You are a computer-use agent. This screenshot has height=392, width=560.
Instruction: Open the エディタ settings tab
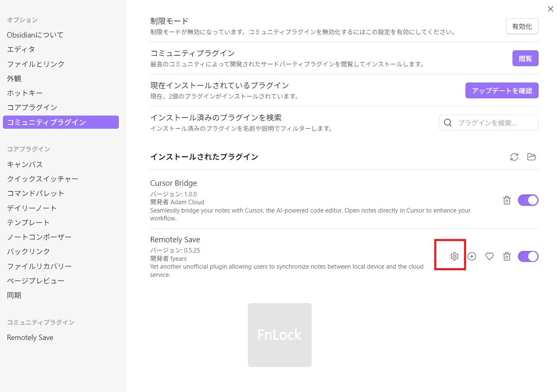[x=61, y=50]
